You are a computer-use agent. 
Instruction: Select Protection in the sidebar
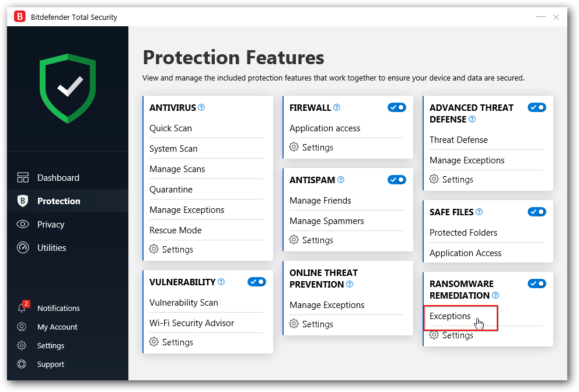(58, 201)
